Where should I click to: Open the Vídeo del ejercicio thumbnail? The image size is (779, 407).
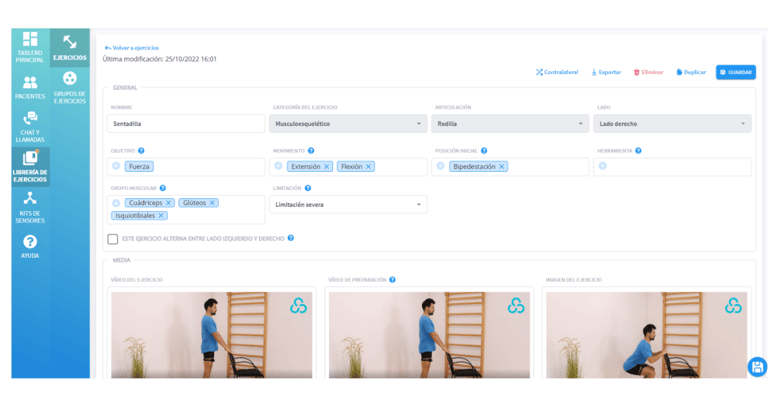click(x=212, y=335)
